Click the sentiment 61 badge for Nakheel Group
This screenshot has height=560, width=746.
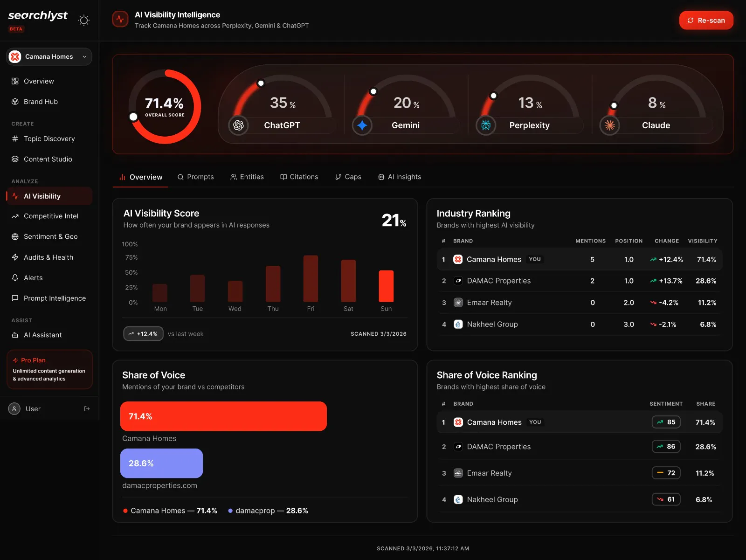tap(666, 499)
